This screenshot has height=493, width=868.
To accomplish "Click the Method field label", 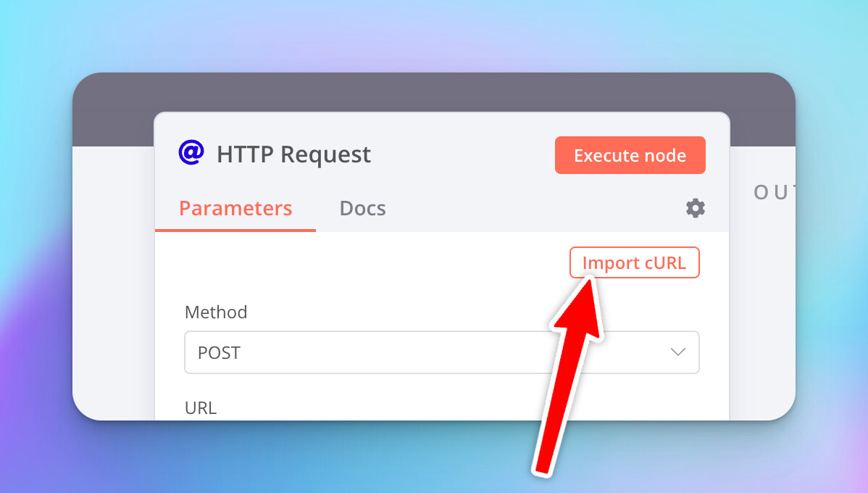I will [x=216, y=312].
